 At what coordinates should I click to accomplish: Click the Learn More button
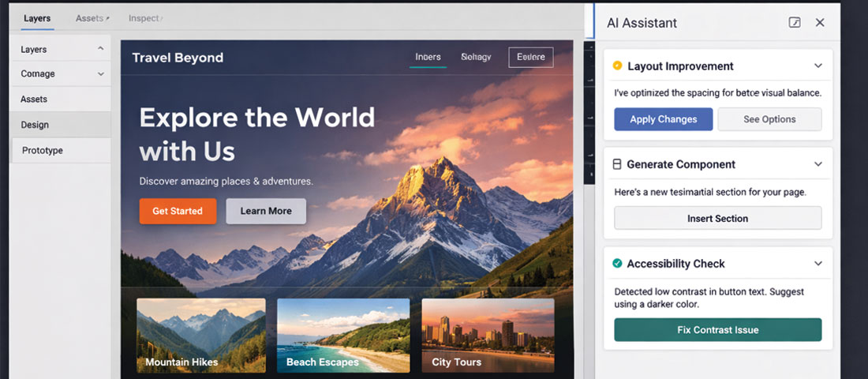click(x=266, y=211)
